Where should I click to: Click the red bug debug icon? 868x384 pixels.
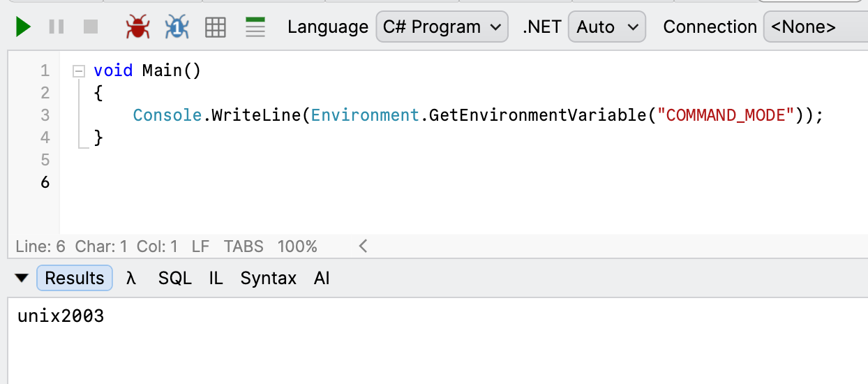coord(137,27)
